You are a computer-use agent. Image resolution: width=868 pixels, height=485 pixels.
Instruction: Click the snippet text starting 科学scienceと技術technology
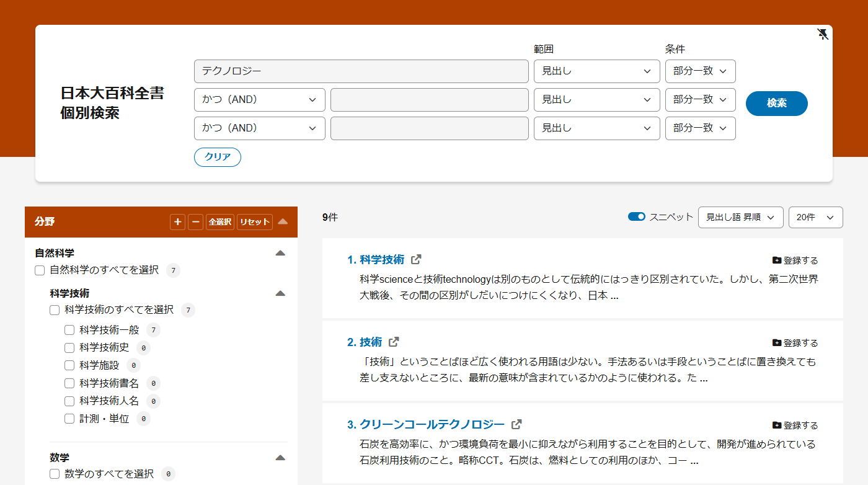click(589, 288)
